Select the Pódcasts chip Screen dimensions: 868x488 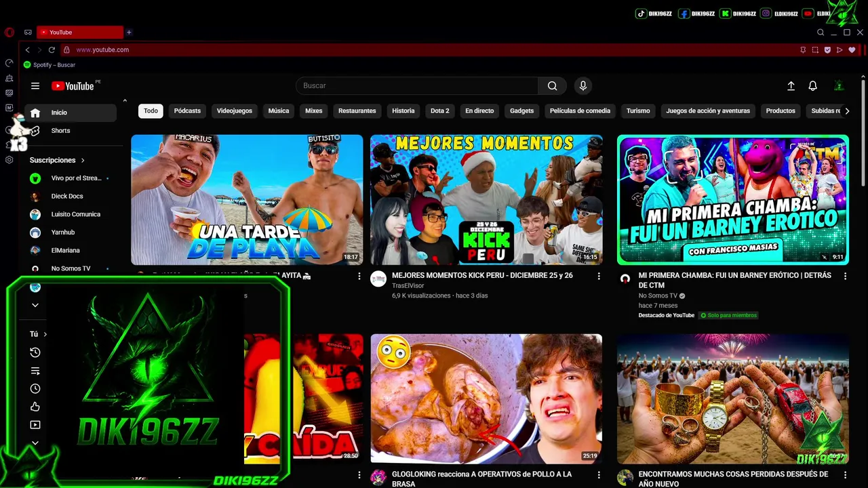pos(187,110)
